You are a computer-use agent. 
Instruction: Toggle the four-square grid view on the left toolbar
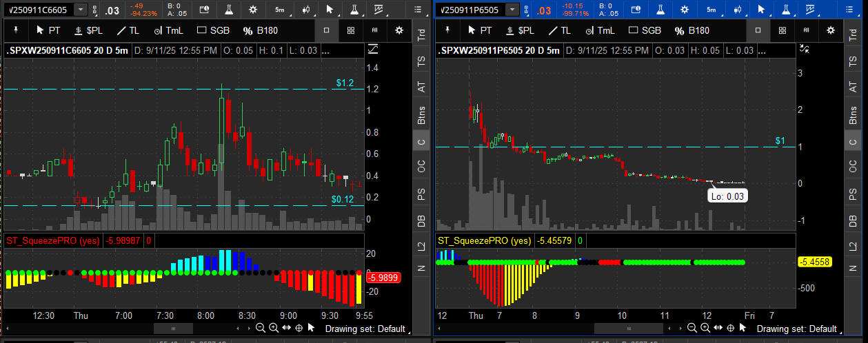tap(351, 30)
